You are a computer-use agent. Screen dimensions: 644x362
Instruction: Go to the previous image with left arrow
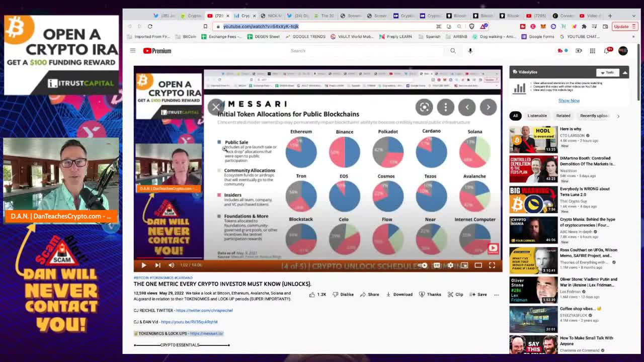point(467,107)
